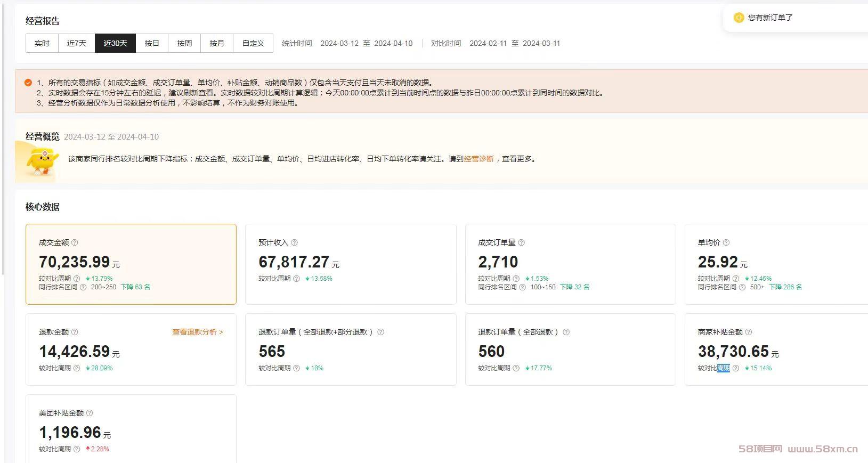Image resolution: width=868 pixels, height=463 pixels.
Task: Switch to the 按周 tab
Action: click(184, 43)
